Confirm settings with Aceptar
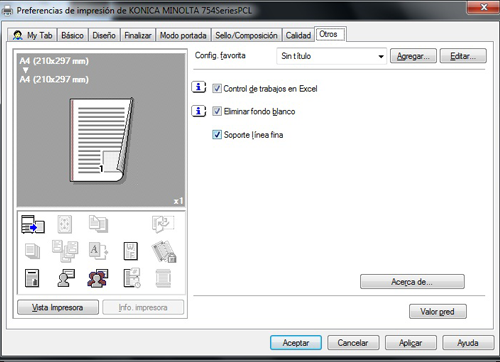Image resolution: width=500 pixels, height=362 pixels. (x=296, y=343)
